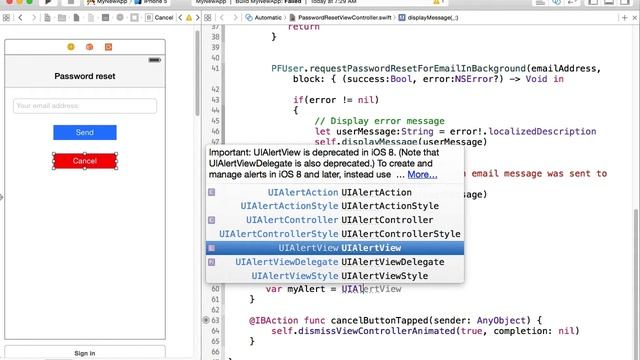Image resolution: width=640 pixels, height=360 pixels.
Task: Choose UIAlertActionStyle from autocomplete list
Action: [335, 206]
